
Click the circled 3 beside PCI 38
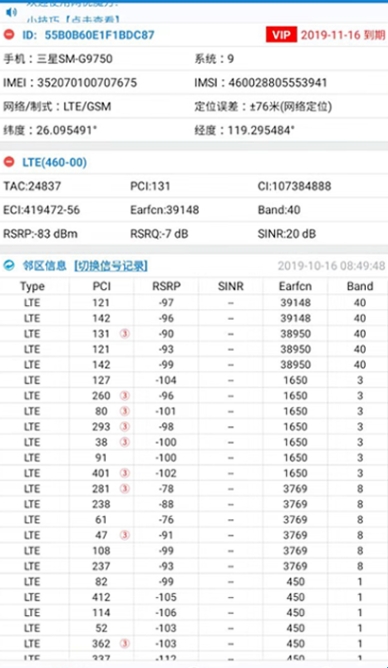click(124, 442)
